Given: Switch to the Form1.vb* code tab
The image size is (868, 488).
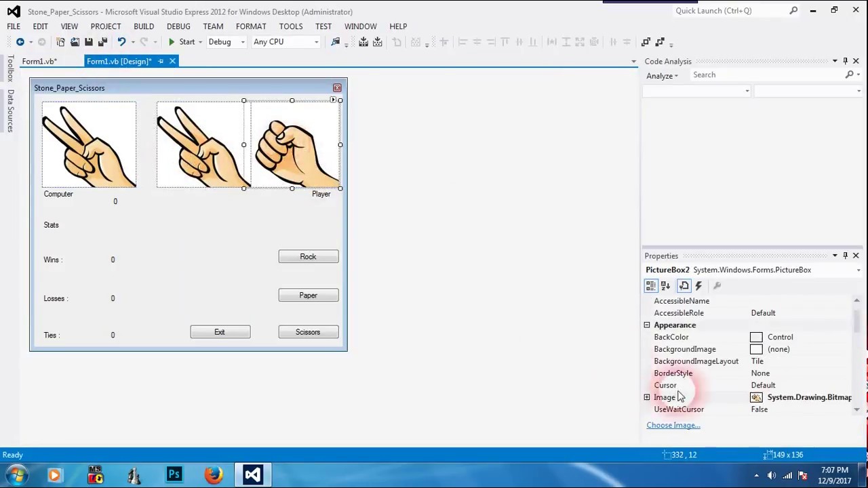Looking at the screenshot, I should pos(39,61).
